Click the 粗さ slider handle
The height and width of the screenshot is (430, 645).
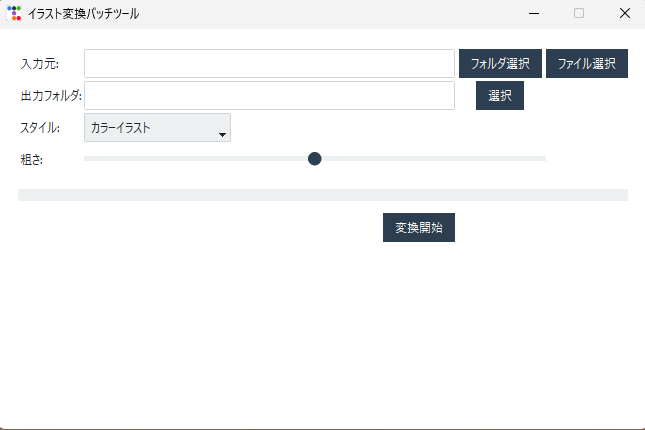[x=315, y=159]
